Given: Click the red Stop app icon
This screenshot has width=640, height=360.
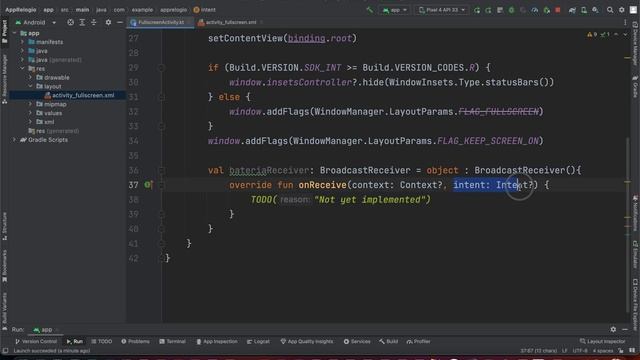Looking at the screenshot, I should (558, 10).
